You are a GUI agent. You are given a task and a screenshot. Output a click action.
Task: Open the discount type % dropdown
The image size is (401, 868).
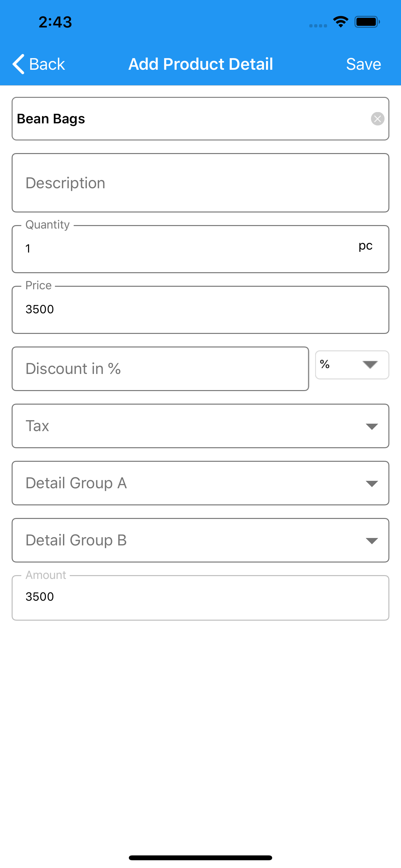pos(352,365)
